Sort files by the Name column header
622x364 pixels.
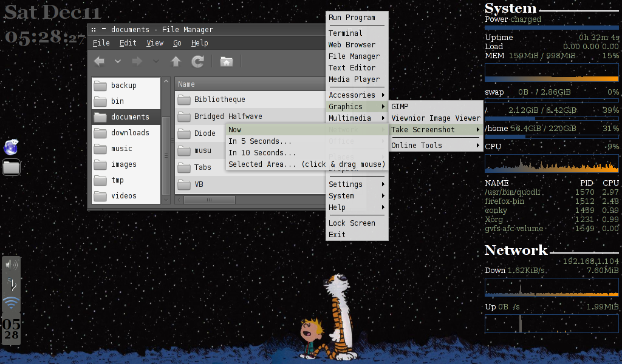click(x=250, y=84)
